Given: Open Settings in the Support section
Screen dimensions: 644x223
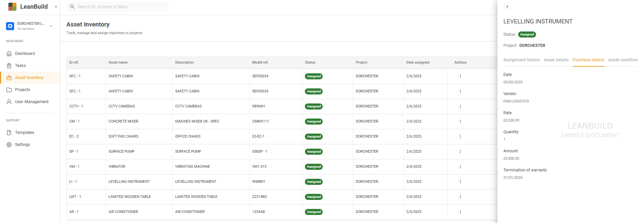Looking at the screenshot, I should coord(22,145).
